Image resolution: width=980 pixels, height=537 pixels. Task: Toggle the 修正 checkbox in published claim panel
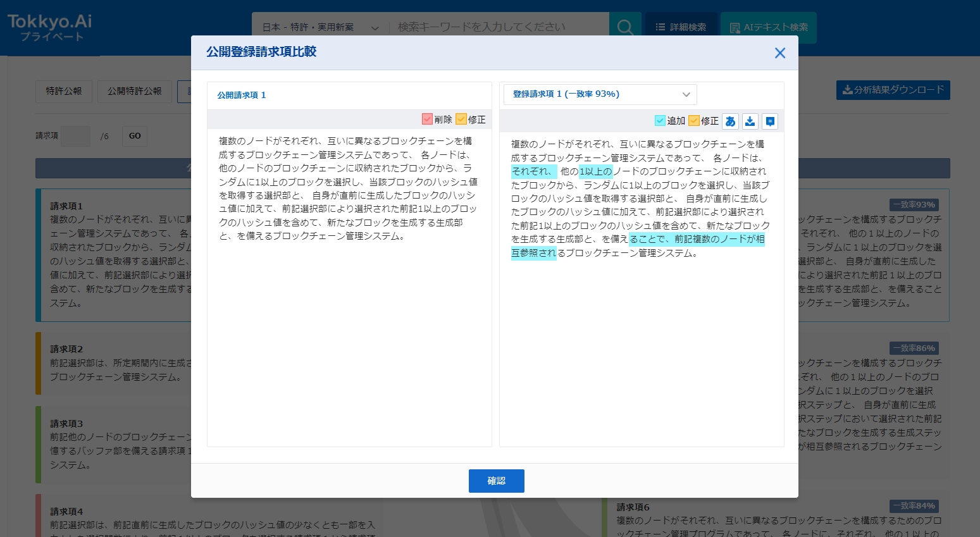point(461,119)
